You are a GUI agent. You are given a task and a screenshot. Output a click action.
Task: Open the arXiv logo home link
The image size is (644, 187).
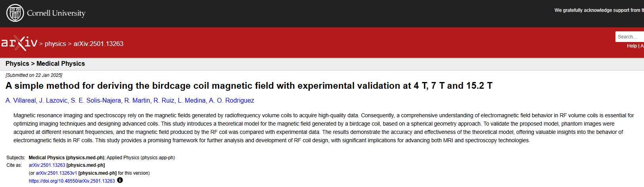click(19, 43)
